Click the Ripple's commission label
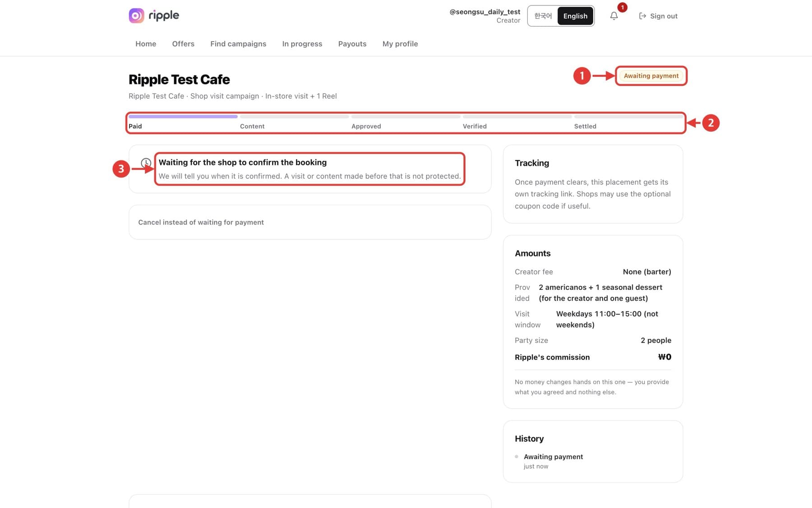This screenshot has height=508, width=812. coord(552,357)
